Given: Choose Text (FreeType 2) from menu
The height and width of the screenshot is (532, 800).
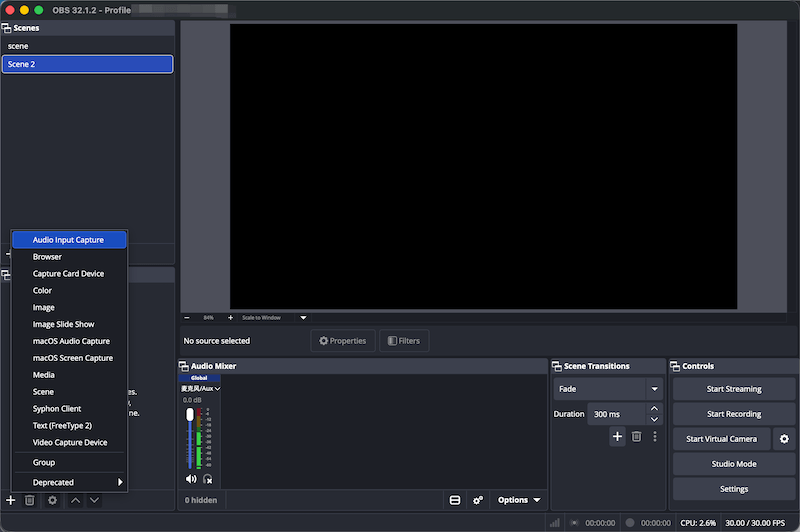Looking at the screenshot, I should tap(69, 425).
